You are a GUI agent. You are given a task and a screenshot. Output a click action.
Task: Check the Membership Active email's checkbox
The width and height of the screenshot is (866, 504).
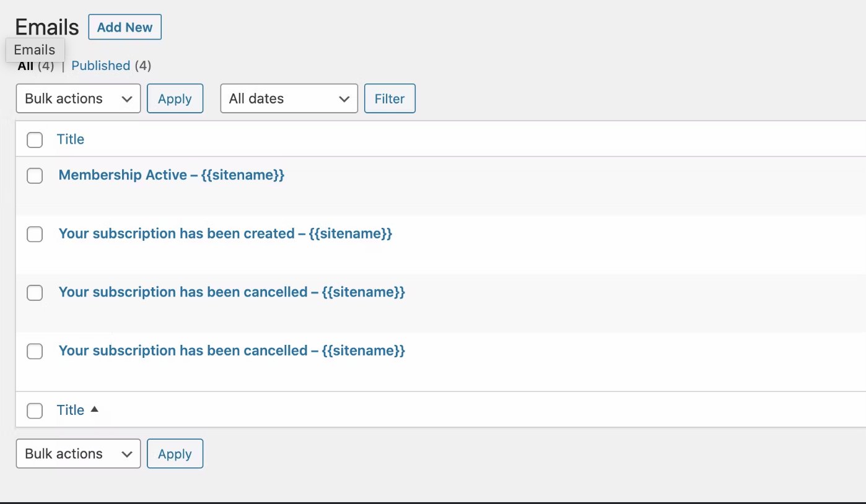35,176
